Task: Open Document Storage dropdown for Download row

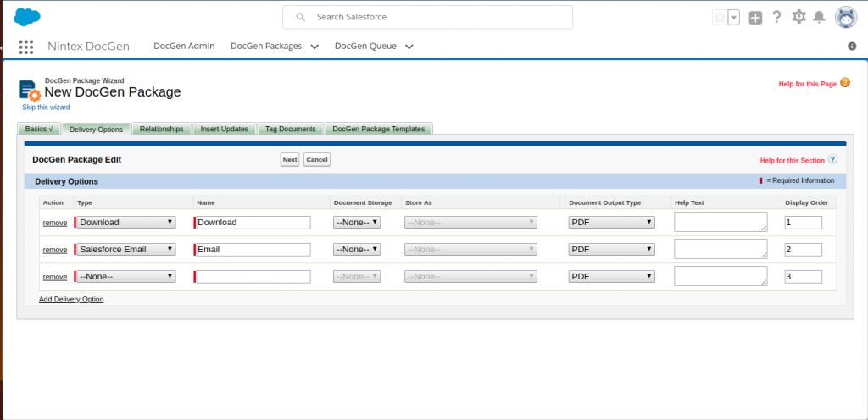Action: (357, 222)
